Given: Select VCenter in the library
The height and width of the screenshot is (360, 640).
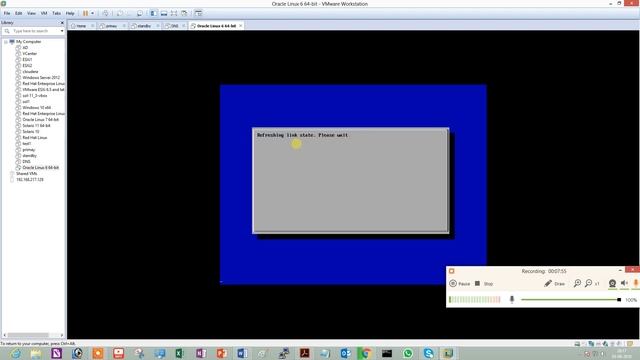Looking at the screenshot, I should point(30,53).
